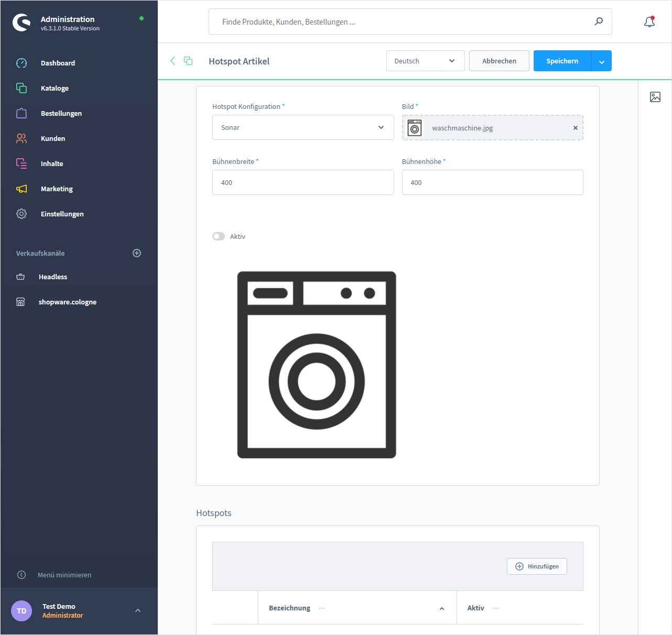The height and width of the screenshot is (635, 672).
Task: Click the Abbrechen button
Action: click(x=499, y=61)
